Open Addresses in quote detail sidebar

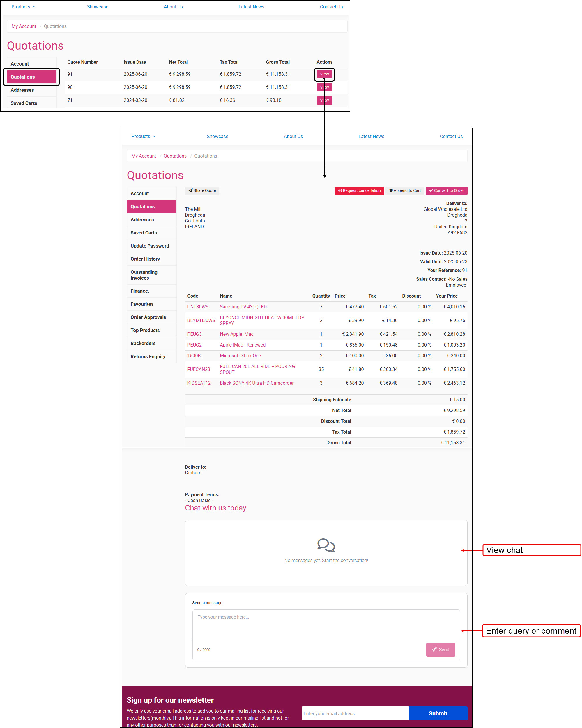click(x=152, y=220)
